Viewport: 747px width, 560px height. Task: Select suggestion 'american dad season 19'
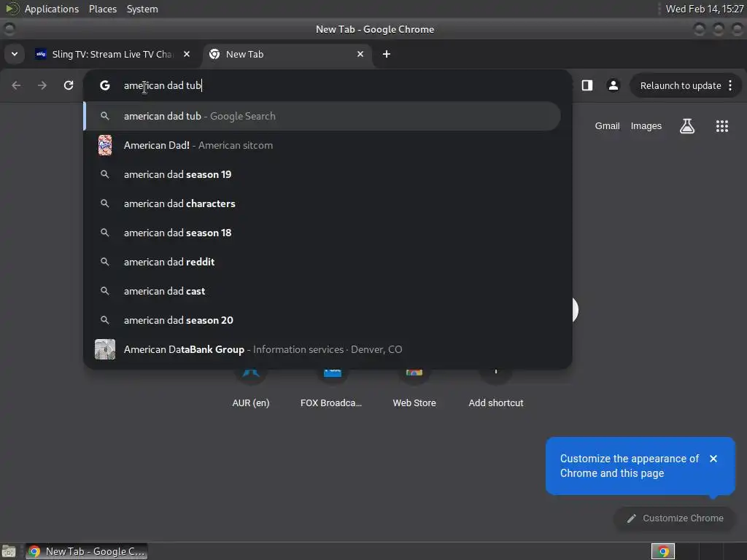322,174
